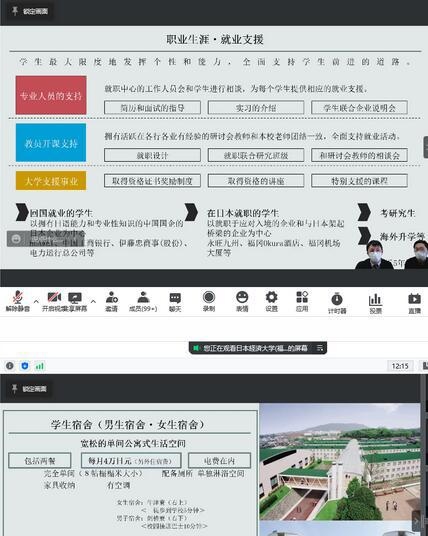Screen dimensions: 428x536
Task: Click 实习的介绍 box
Action: pyautogui.click(x=256, y=107)
